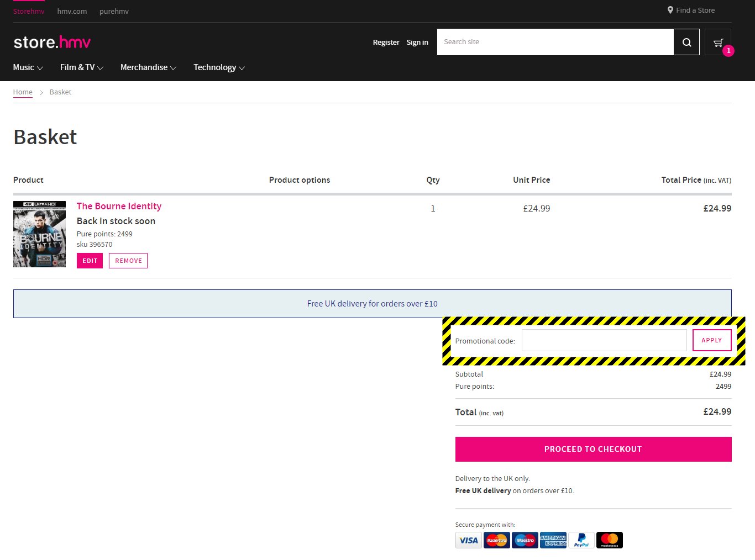Select the Basket breadcrumb text
Image resolution: width=755 pixels, height=560 pixels.
coord(60,92)
